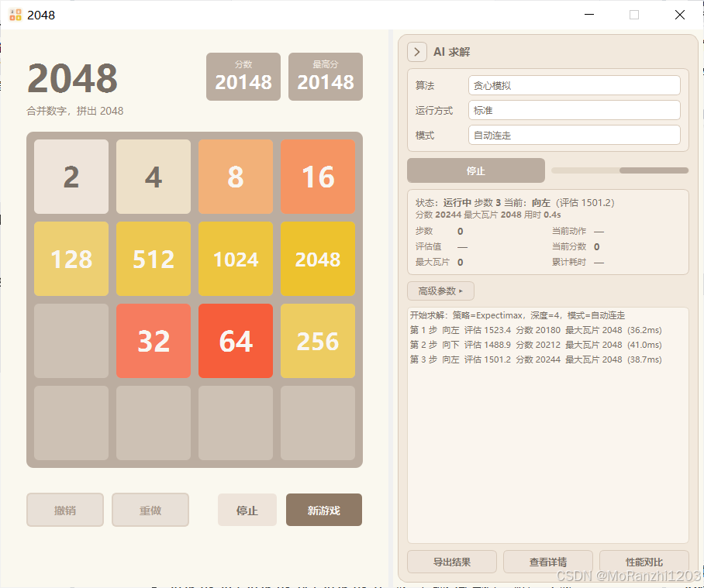Open 查看详情 for the solver run
The image size is (704, 588).
click(547, 562)
